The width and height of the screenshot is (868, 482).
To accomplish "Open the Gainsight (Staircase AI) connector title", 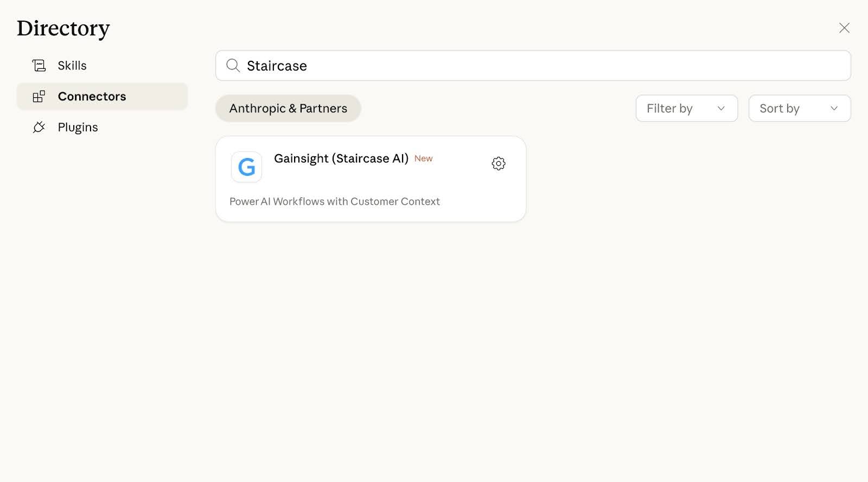I will point(341,158).
